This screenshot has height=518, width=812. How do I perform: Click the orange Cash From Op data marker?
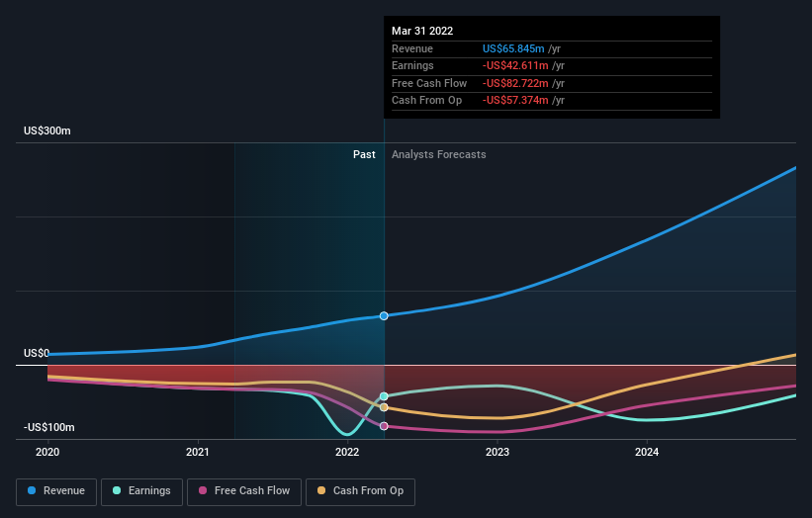tap(384, 407)
